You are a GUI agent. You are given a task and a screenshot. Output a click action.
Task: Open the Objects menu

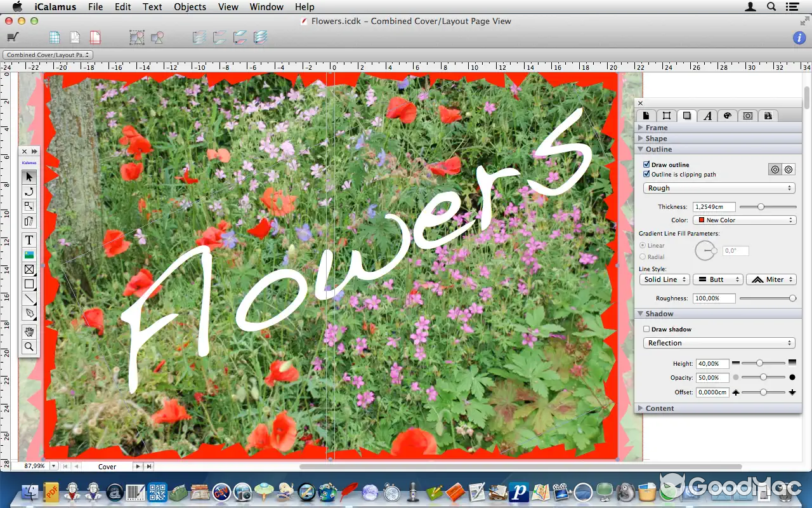click(x=190, y=7)
